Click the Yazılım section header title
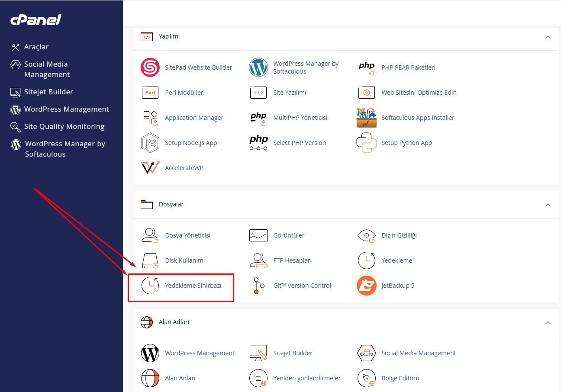 (x=168, y=36)
